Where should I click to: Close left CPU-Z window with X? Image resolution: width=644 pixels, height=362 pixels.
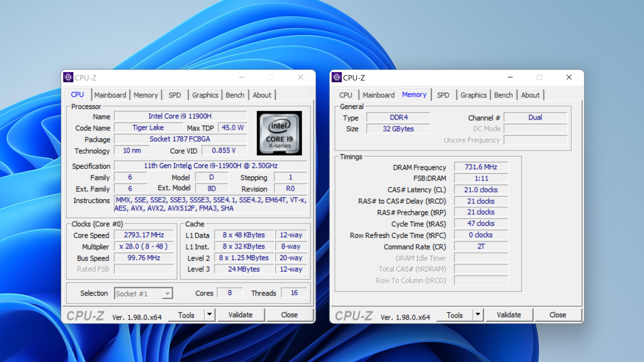(301, 77)
